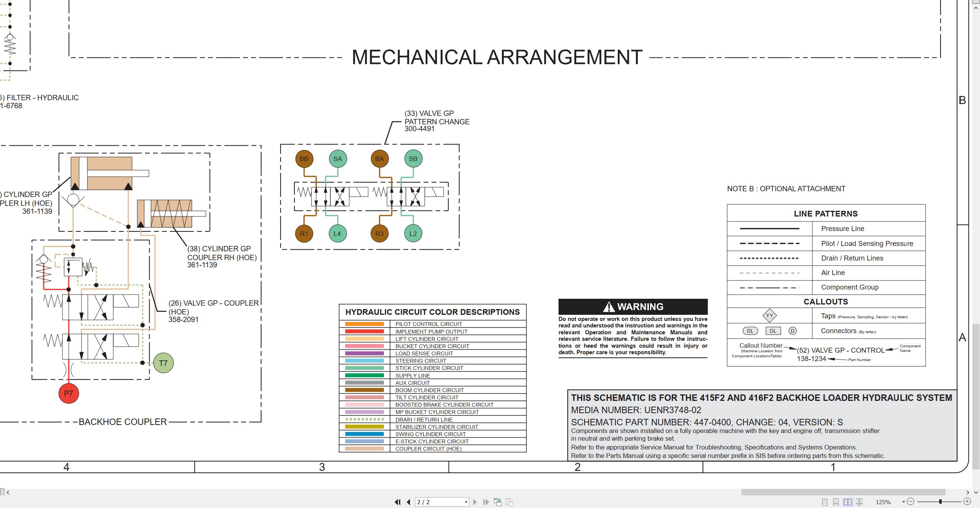Click the green T7 tank port

(163, 363)
